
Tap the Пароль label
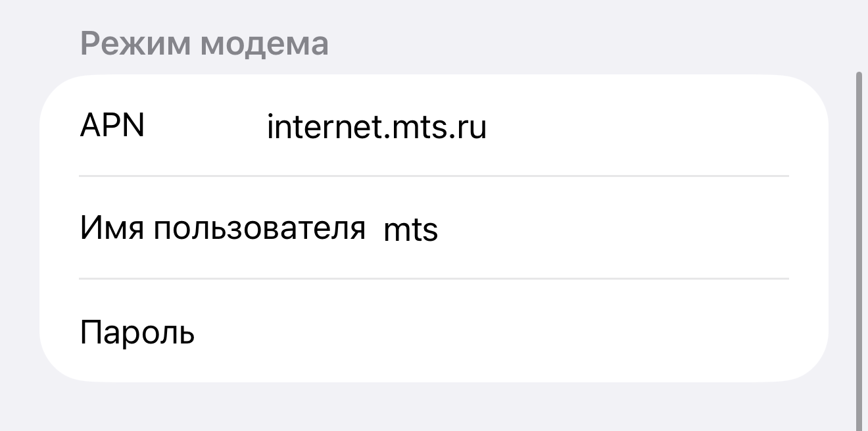[137, 332]
